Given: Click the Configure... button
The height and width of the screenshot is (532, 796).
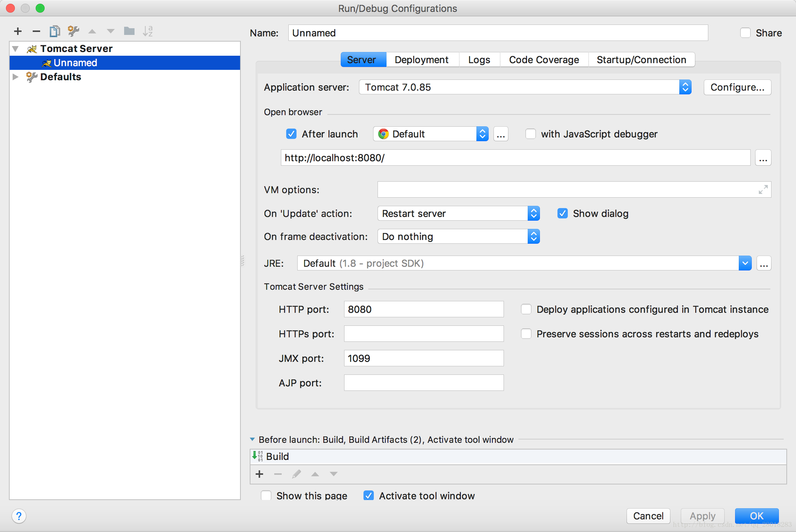Looking at the screenshot, I should (x=737, y=87).
